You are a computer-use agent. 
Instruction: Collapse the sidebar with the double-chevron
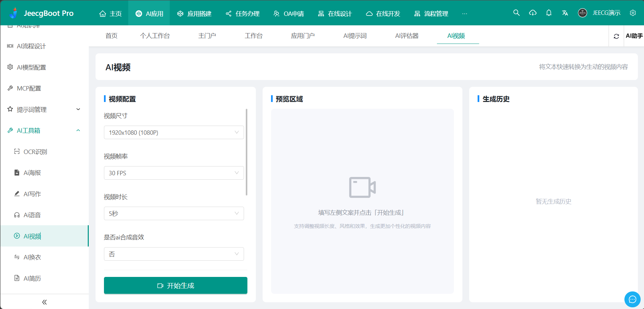click(44, 302)
